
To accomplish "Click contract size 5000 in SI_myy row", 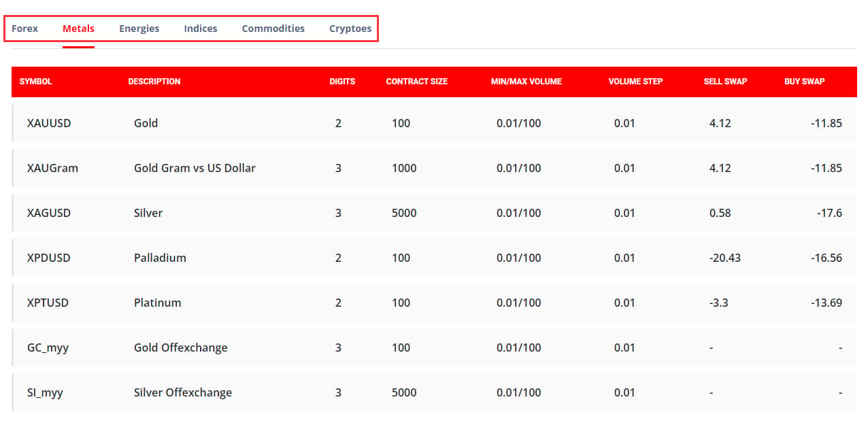I will point(404,392).
